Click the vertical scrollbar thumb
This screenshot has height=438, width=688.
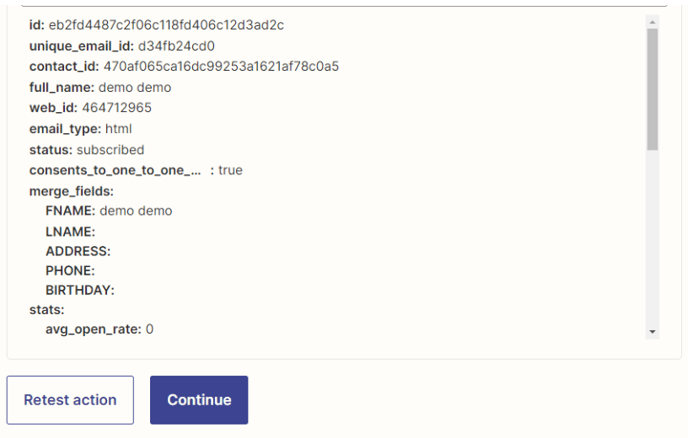(652, 90)
